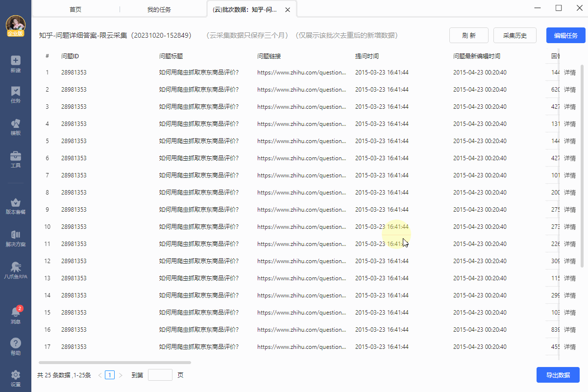The image size is (588, 392).
Task: Open 设置 gear in the sidebar
Action: point(16,378)
